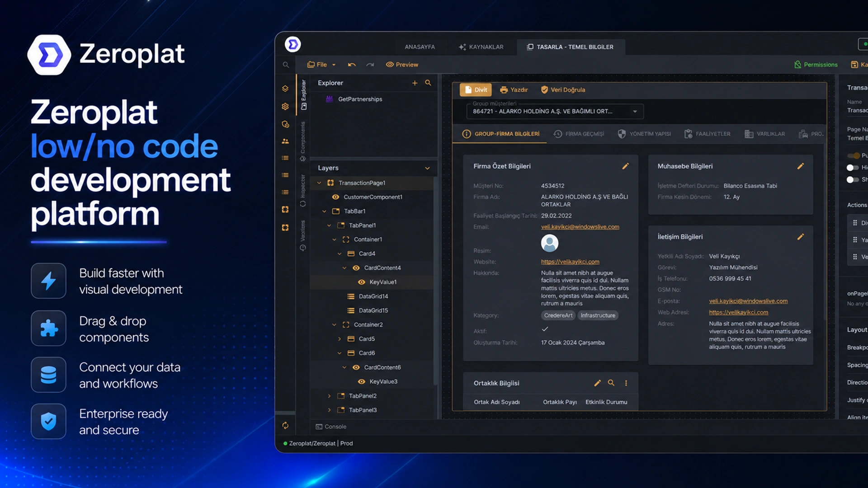Collapse the Container1 tree node
The height and width of the screenshot is (488, 868).
[x=334, y=239]
